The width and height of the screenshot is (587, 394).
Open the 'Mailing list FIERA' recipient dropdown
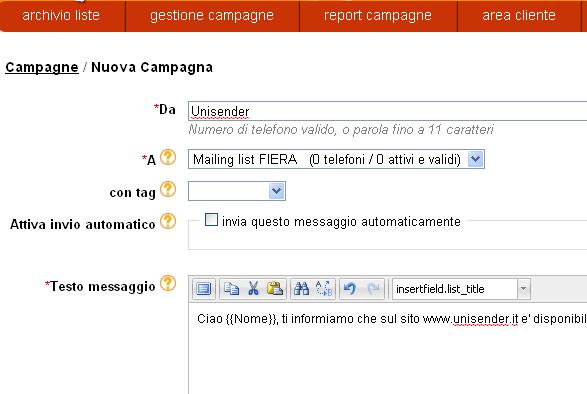tap(336, 159)
